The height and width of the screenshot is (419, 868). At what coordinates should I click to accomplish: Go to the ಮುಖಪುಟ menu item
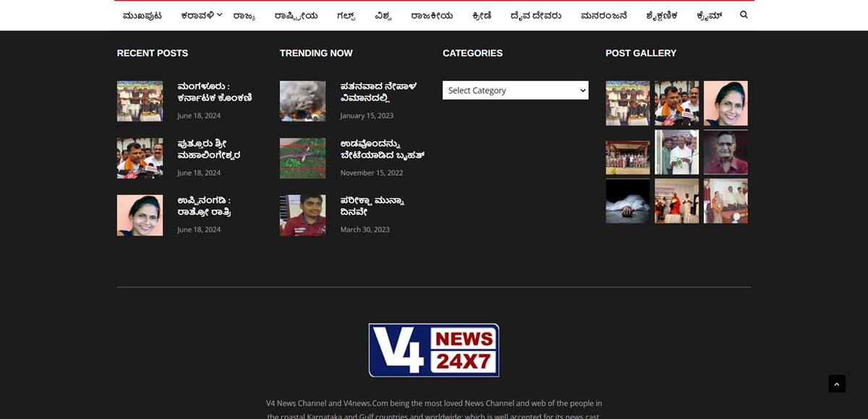pos(142,16)
